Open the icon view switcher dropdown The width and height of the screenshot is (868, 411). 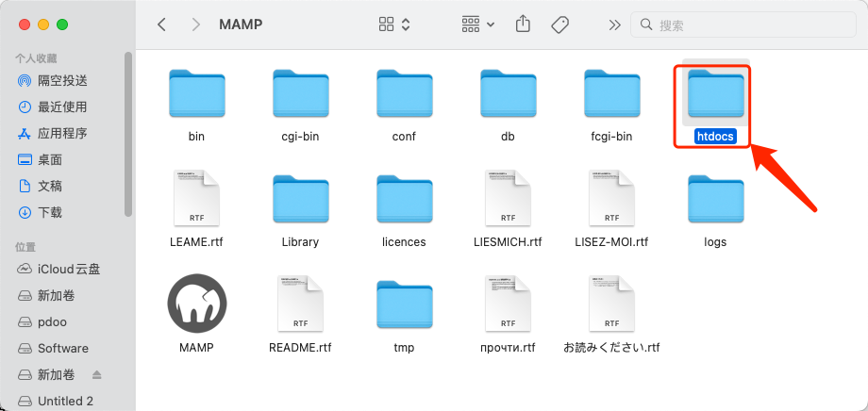point(394,25)
